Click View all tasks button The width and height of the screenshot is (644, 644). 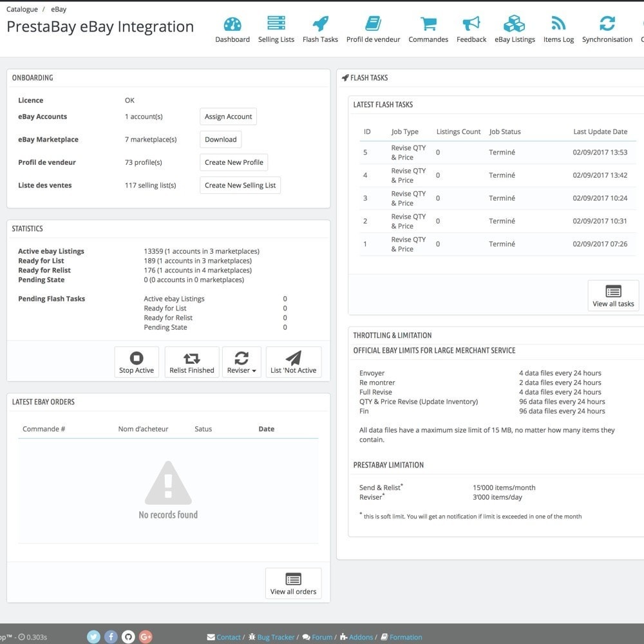click(613, 296)
